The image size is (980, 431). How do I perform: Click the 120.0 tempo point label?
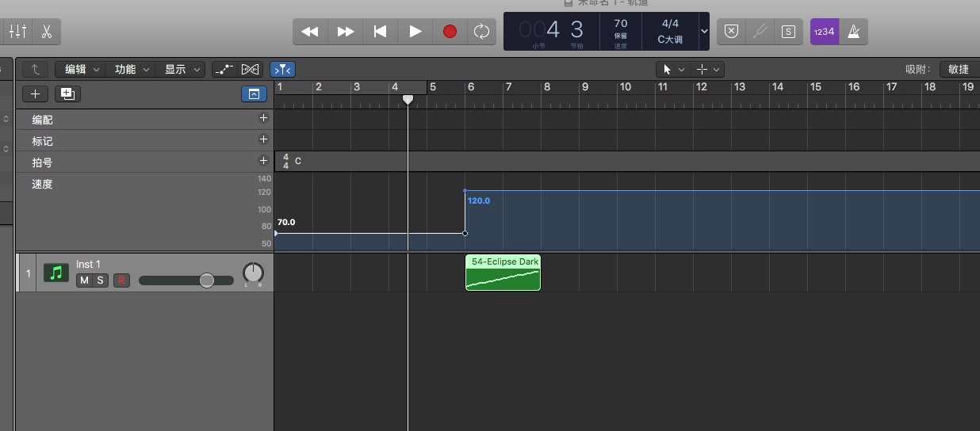pos(479,200)
